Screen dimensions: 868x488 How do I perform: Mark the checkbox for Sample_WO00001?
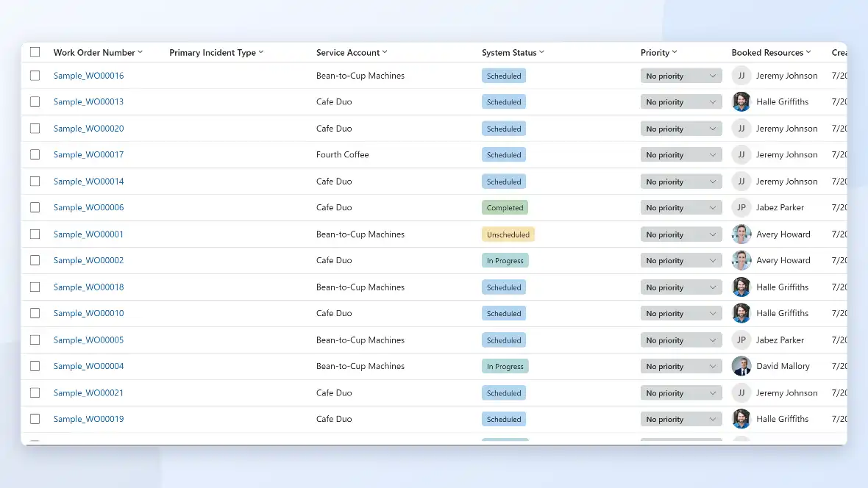click(x=35, y=234)
